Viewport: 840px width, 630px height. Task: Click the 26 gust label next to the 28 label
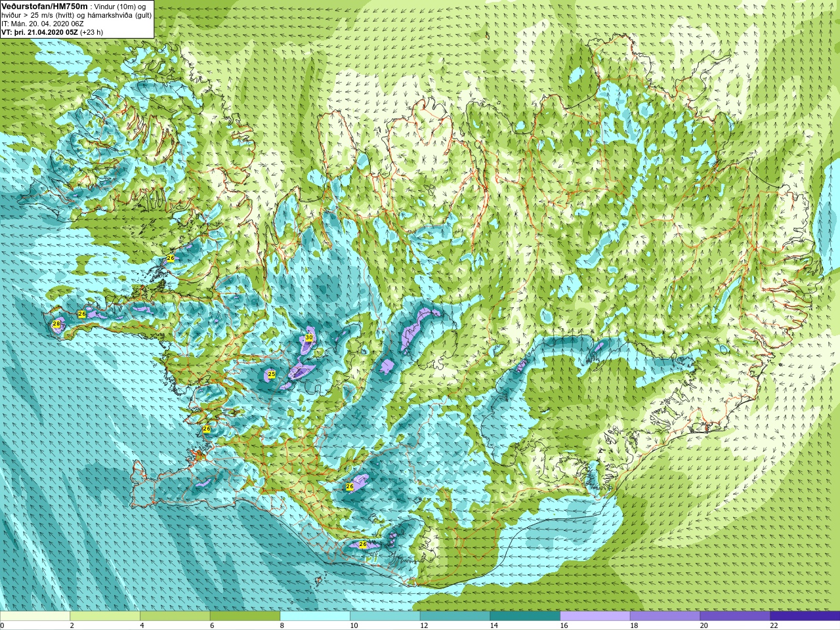pos(82,314)
